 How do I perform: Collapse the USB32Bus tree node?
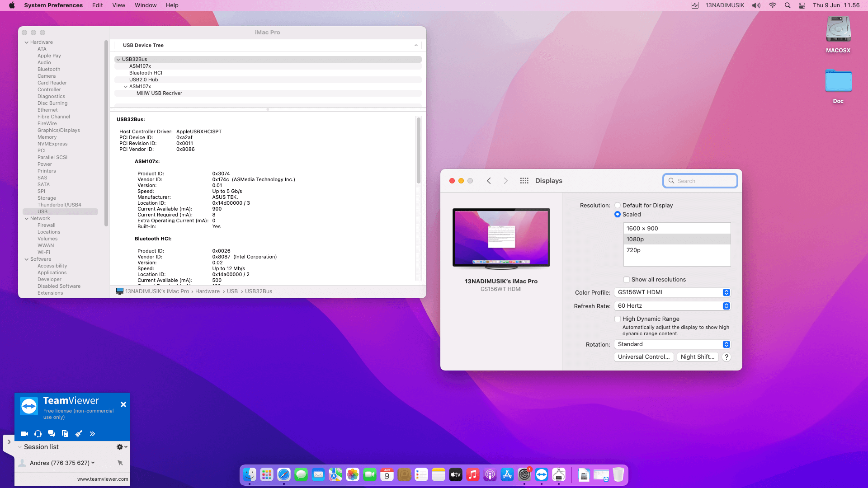click(x=118, y=59)
